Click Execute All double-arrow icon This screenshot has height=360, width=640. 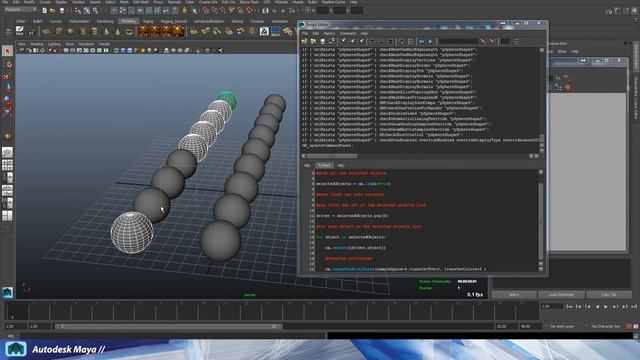click(422, 41)
